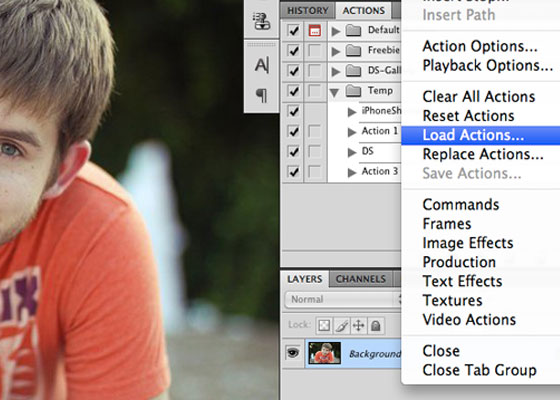Load the Production action set
The width and height of the screenshot is (560, 400).
click(x=459, y=262)
